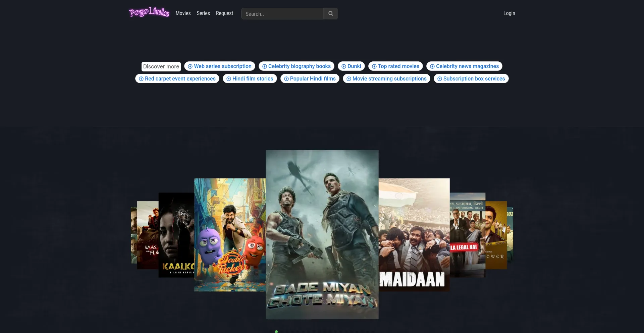Open Celebrity news magazines suggestion
Image resolution: width=644 pixels, height=333 pixels.
click(464, 66)
